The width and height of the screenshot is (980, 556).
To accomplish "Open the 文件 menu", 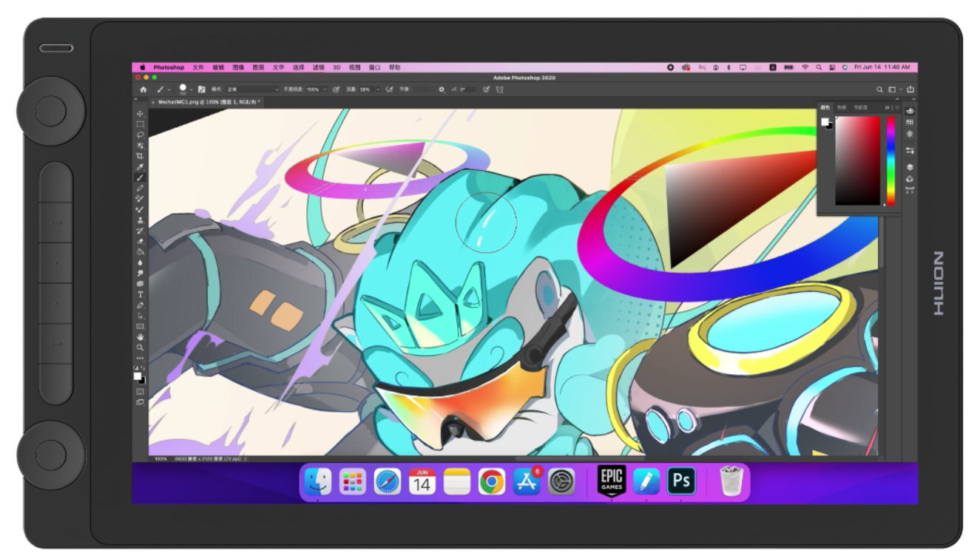I will coord(197,67).
